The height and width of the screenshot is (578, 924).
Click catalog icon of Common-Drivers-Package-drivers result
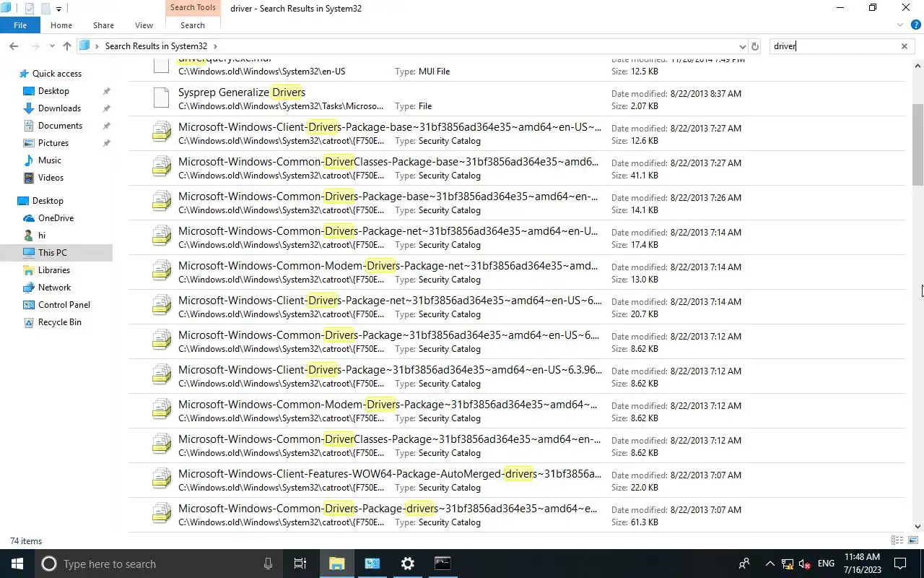[x=161, y=513]
